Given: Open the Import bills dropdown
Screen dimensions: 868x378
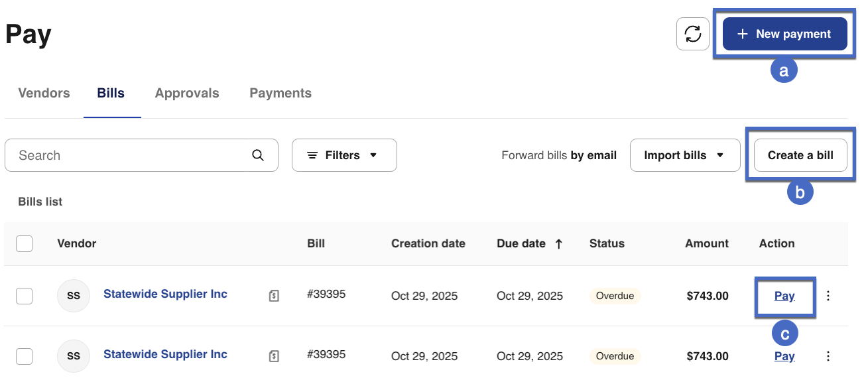Looking at the screenshot, I should [x=684, y=155].
